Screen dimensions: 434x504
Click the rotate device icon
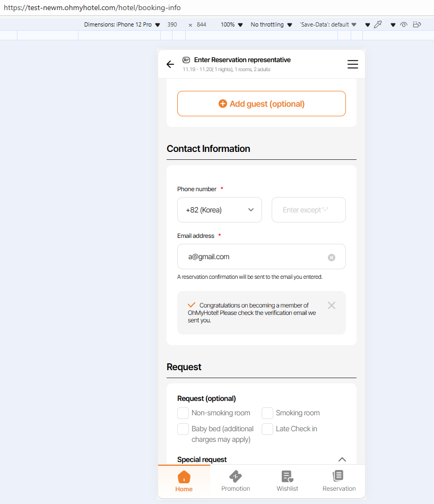[x=417, y=24]
